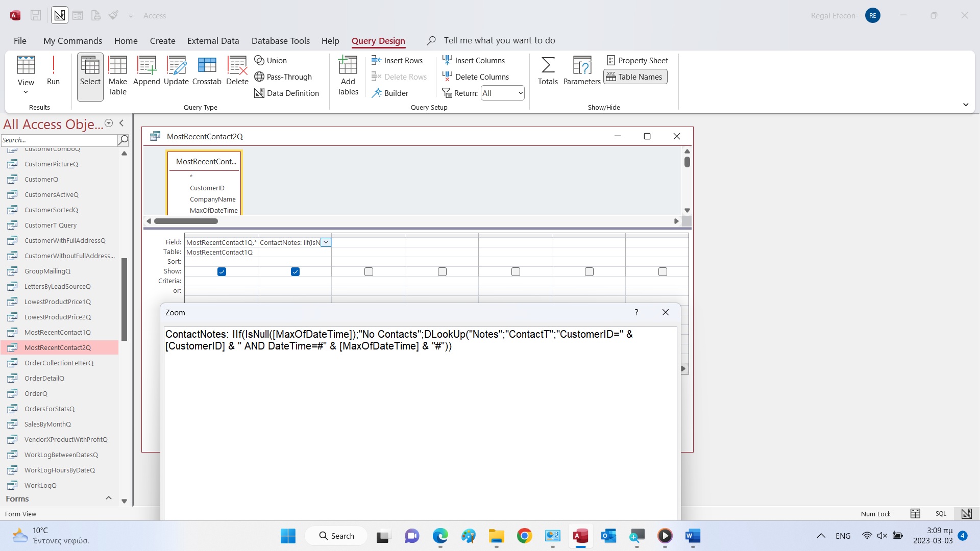Open the OrderDetailQ query in navigation pane

tap(44, 378)
